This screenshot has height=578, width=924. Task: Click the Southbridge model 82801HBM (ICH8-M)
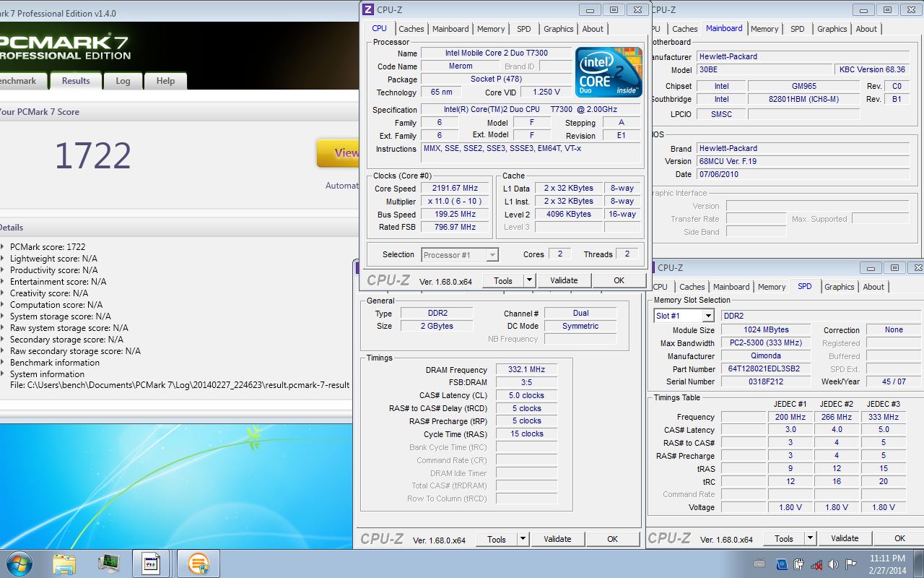pyautogui.click(x=803, y=99)
